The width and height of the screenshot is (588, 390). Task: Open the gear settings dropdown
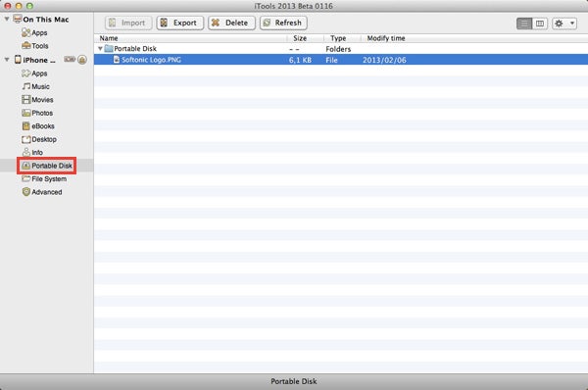pyautogui.click(x=564, y=24)
